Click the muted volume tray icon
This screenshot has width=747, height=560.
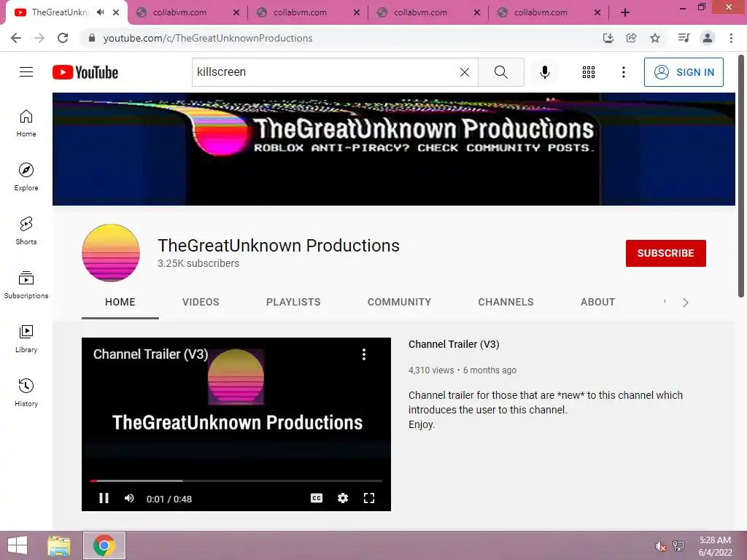pyautogui.click(x=660, y=546)
